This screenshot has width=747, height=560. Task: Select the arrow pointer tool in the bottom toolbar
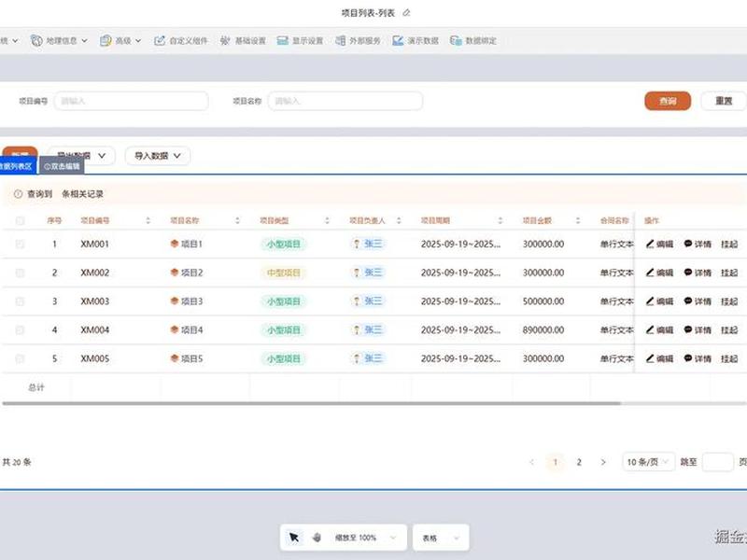click(x=294, y=538)
